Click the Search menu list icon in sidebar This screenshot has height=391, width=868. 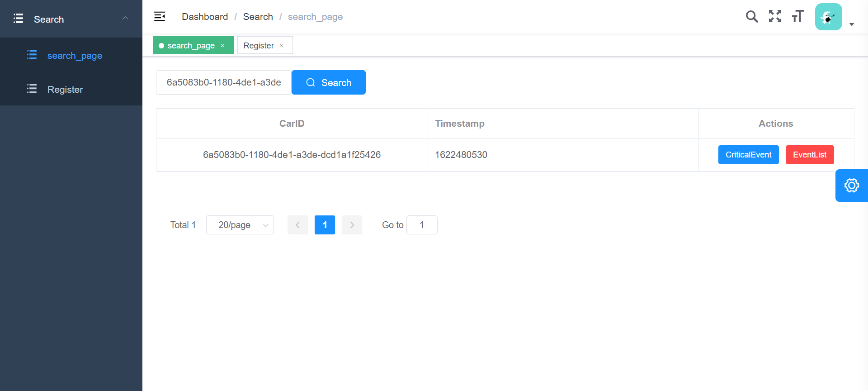click(19, 19)
